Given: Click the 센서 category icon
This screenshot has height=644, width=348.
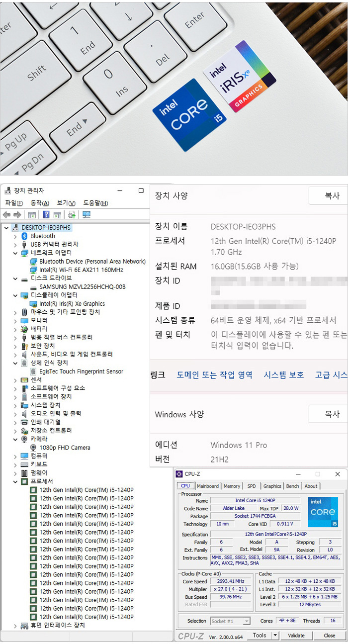Looking at the screenshot, I should tap(24, 380).
